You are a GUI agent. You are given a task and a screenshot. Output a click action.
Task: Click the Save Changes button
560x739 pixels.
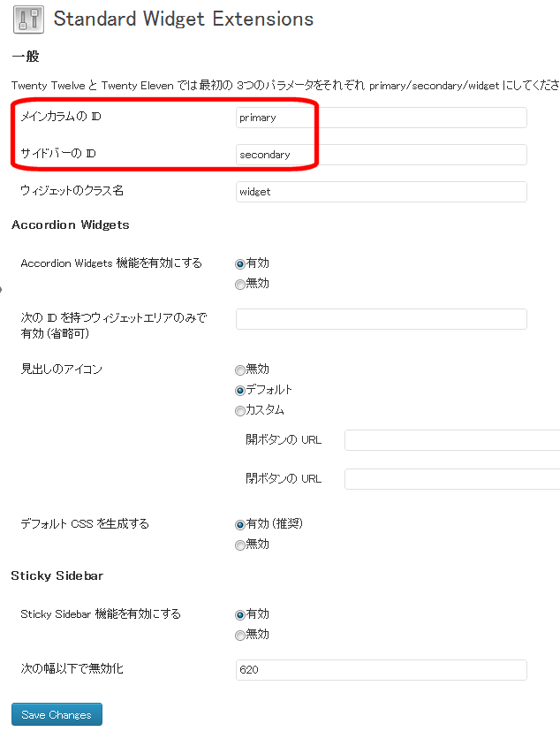(x=57, y=714)
